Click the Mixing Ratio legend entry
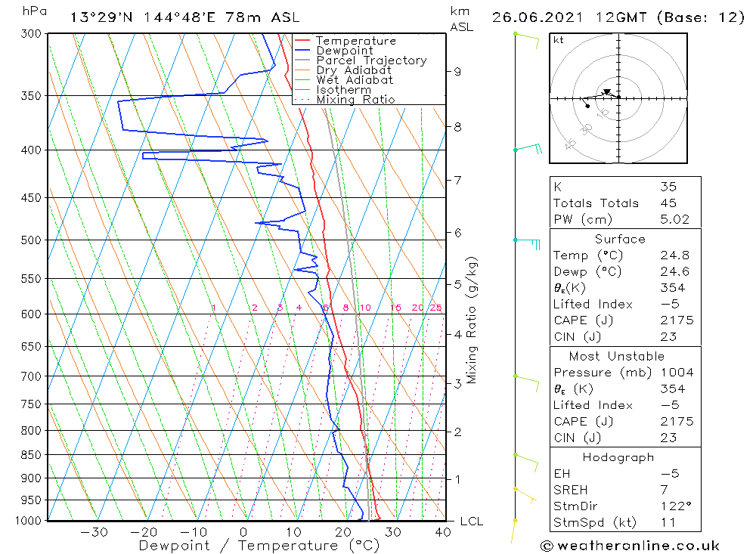Screen dimensions: 756x554 [x=356, y=99]
